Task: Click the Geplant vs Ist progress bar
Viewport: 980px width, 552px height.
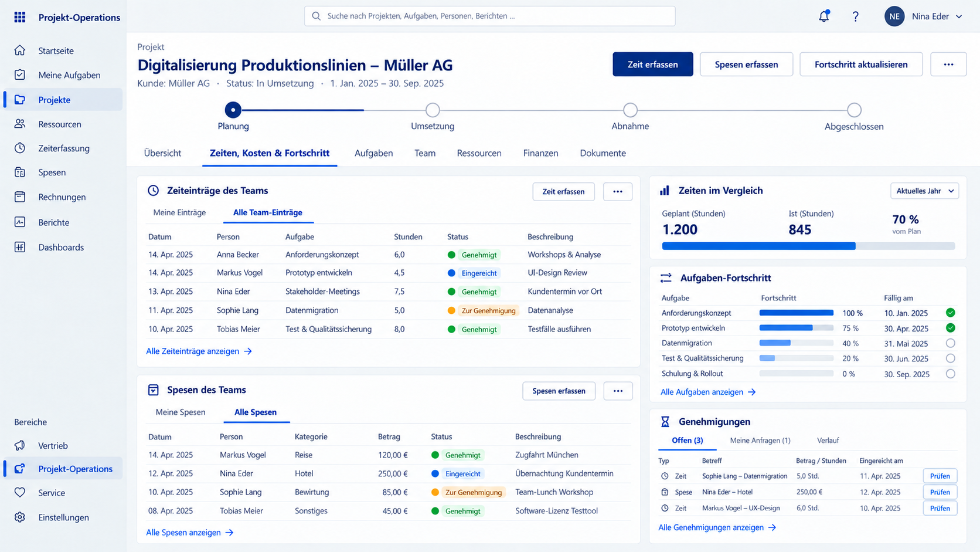Action: tap(808, 246)
